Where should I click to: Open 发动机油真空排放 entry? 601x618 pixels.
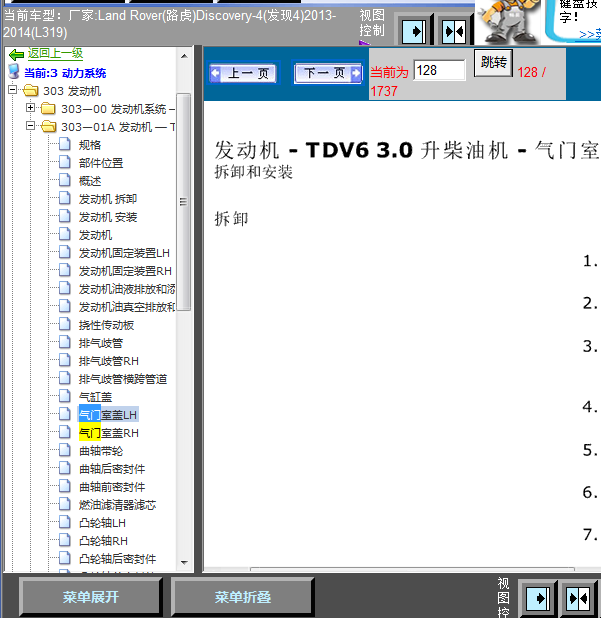(x=127, y=307)
